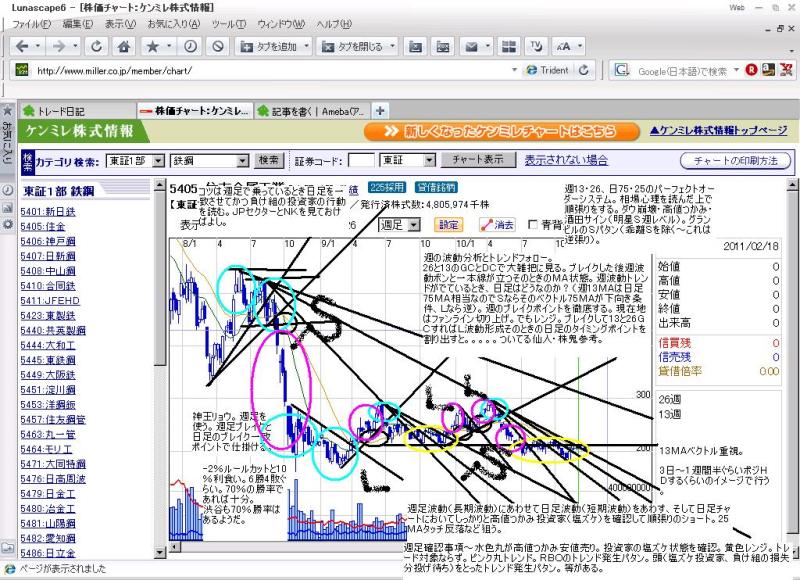
Task: Click the text size AA icon
Action: click(563, 46)
